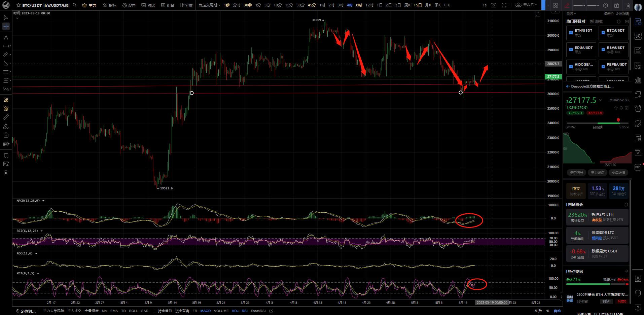Toggle the ETH/USDT pair checkbox
Viewport: 644px width, 315px height.
click(x=571, y=33)
